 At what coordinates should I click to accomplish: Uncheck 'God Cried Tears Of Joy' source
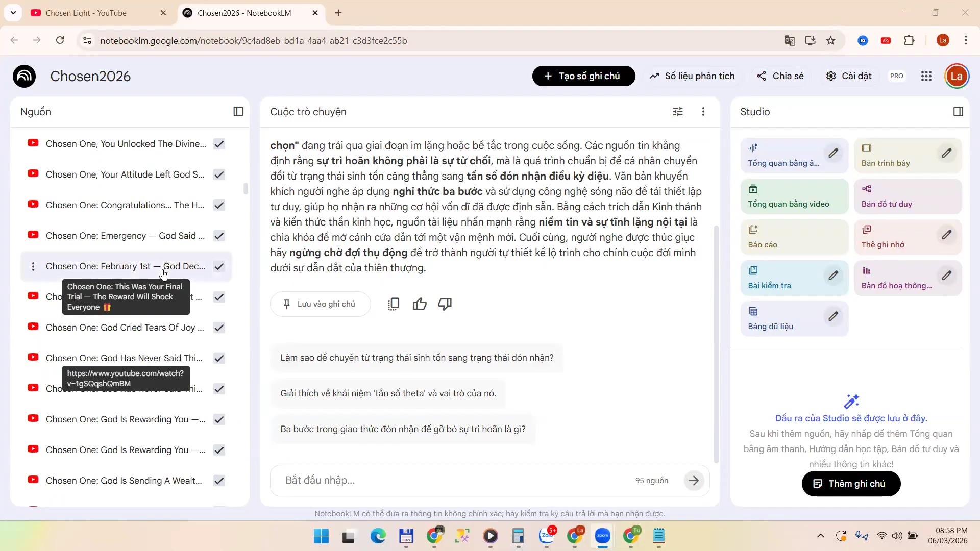pos(219,328)
